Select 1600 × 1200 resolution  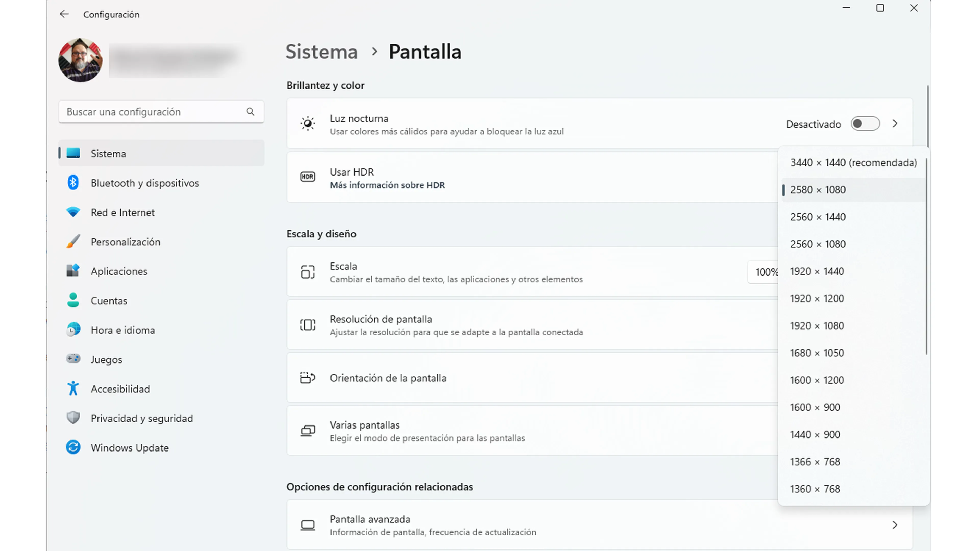pos(854,380)
